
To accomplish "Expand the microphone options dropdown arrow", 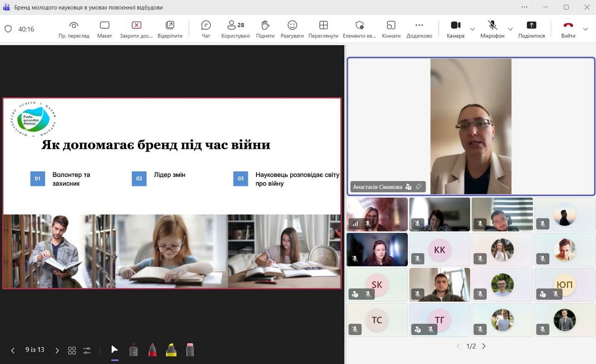I will [x=510, y=29].
